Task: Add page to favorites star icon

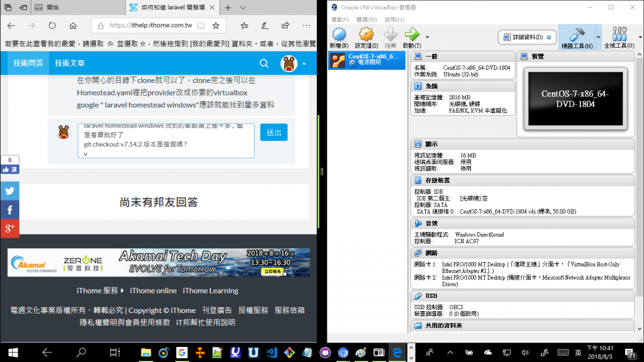Action: (x=216, y=25)
